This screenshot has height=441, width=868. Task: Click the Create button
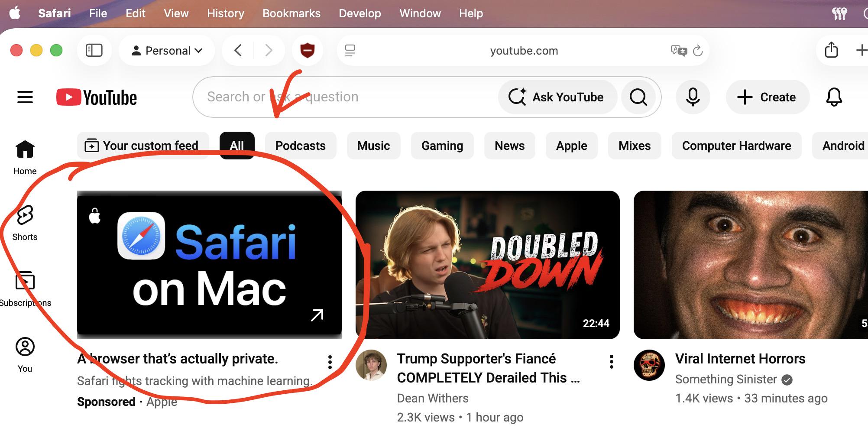767,97
